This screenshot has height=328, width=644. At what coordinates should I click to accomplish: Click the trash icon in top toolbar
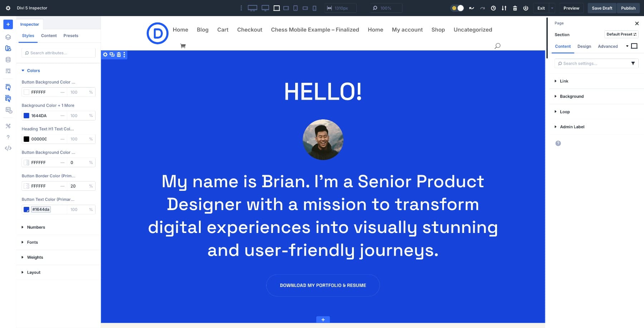tap(515, 8)
